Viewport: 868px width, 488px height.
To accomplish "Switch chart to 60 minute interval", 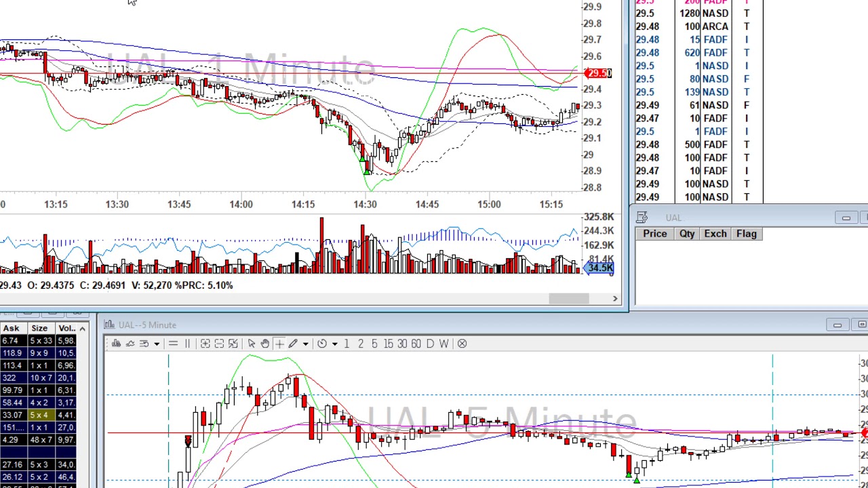I will click(x=416, y=344).
